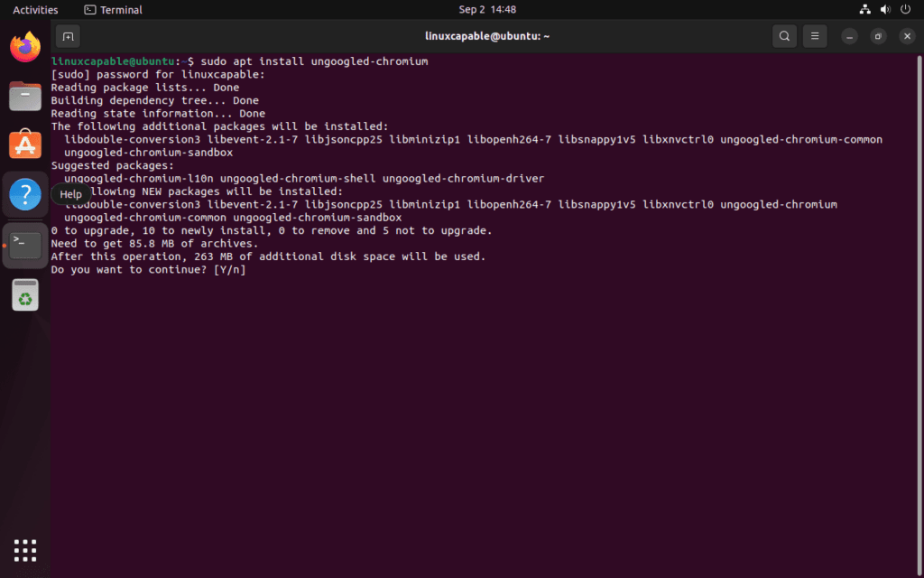
Task: Close the terminal window
Action: [906, 36]
